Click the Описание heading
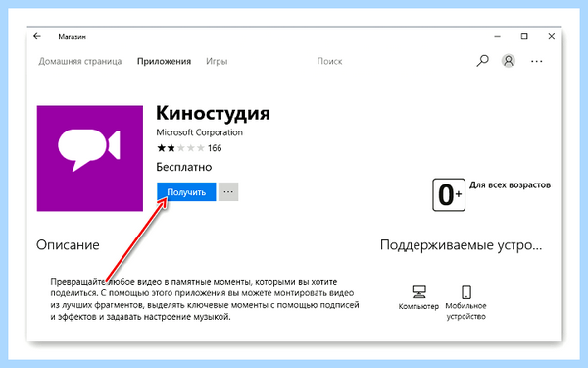 68,244
